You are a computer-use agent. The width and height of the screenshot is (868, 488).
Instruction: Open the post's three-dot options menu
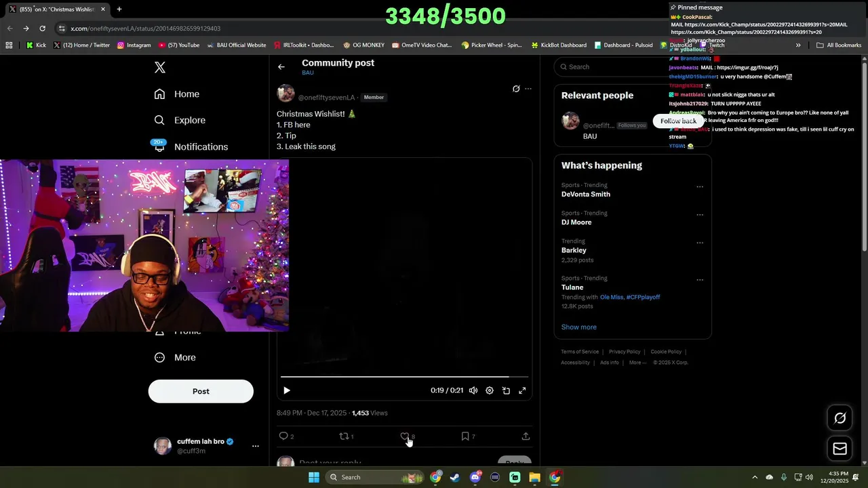pos(528,89)
